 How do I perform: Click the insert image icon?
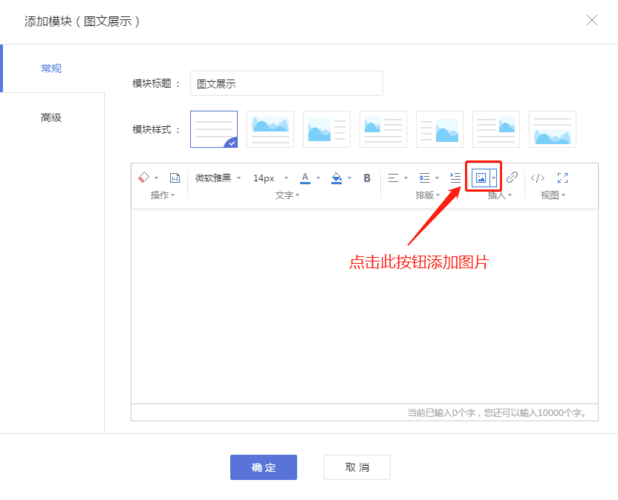pos(481,178)
